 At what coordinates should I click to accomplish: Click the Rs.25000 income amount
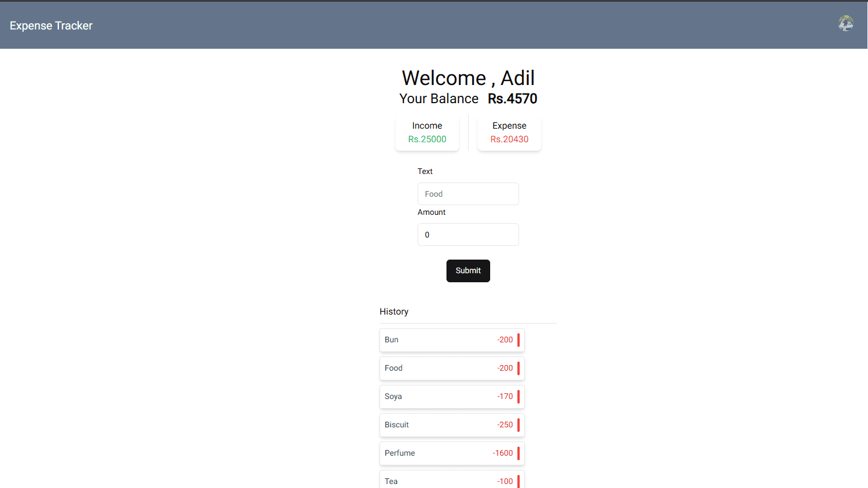click(427, 139)
